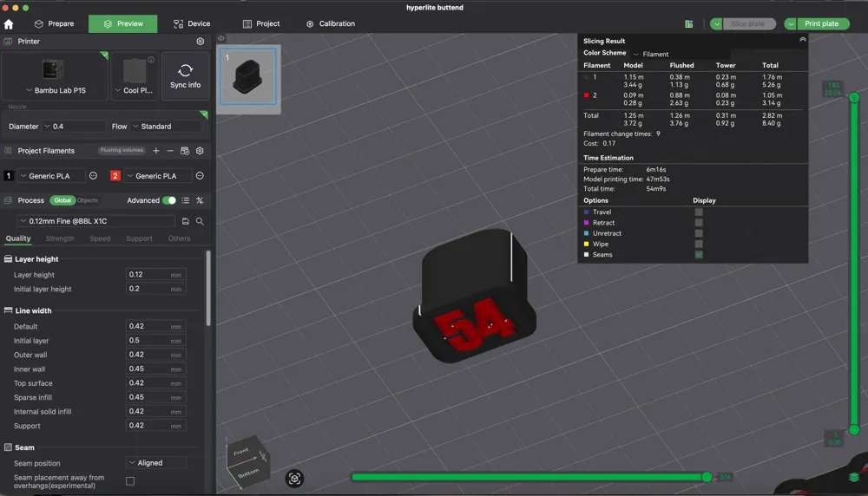Image resolution: width=868 pixels, height=496 pixels.
Task: Open Support settings tab
Action: (139, 238)
